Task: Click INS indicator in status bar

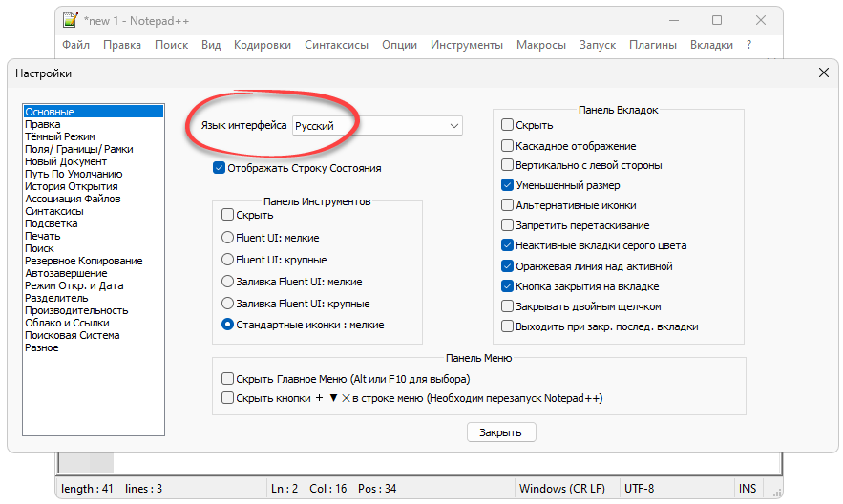Action: point(748,489)
